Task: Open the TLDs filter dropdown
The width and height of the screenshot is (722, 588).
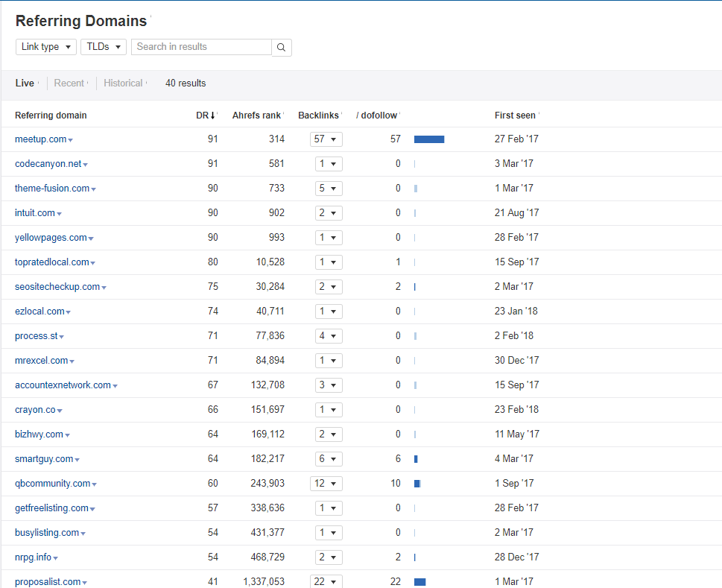Action: coord(103,46)
